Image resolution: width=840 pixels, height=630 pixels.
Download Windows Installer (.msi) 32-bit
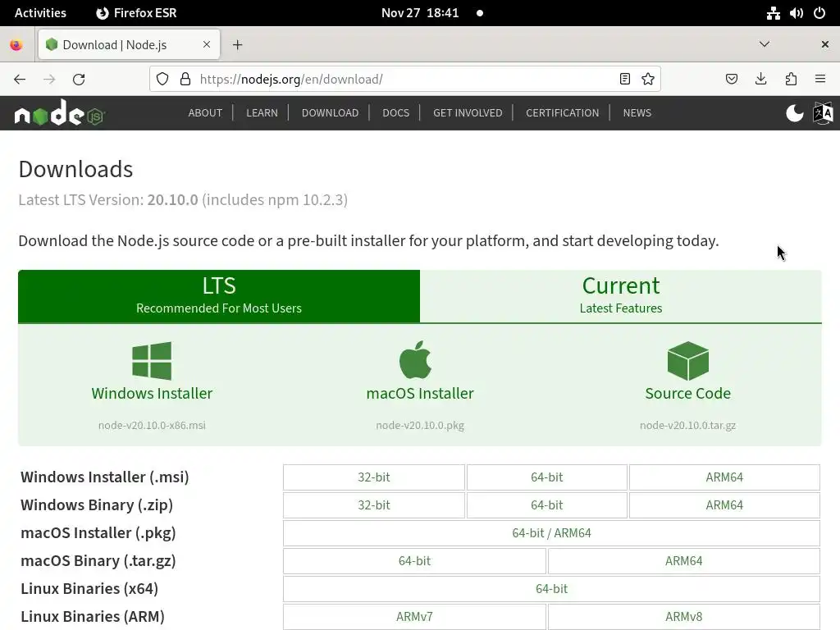374,477
